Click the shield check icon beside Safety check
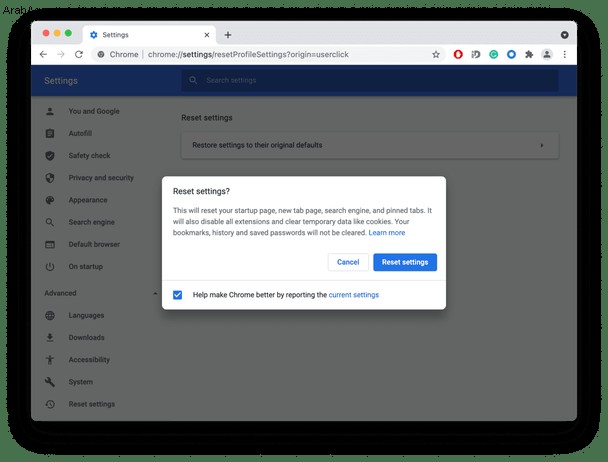The width and height of the screenshot is (608, 462). [50, 156]
